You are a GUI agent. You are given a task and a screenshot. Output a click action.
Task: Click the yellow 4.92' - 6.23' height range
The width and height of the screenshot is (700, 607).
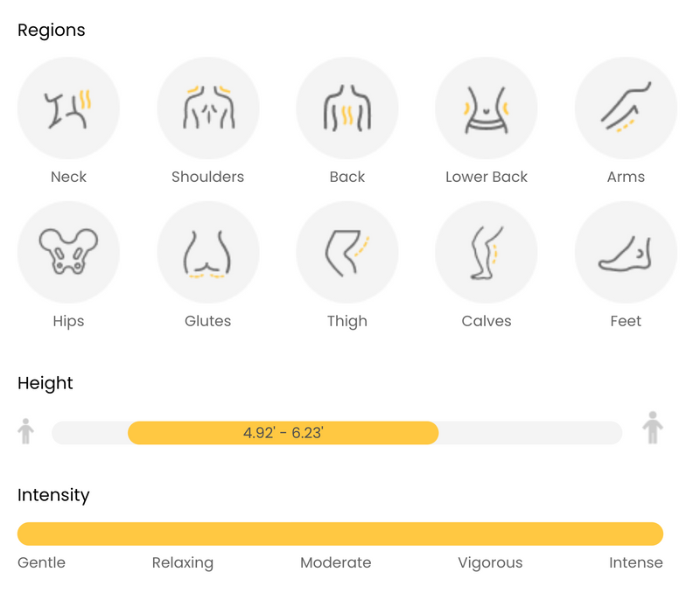click(283, 433)
